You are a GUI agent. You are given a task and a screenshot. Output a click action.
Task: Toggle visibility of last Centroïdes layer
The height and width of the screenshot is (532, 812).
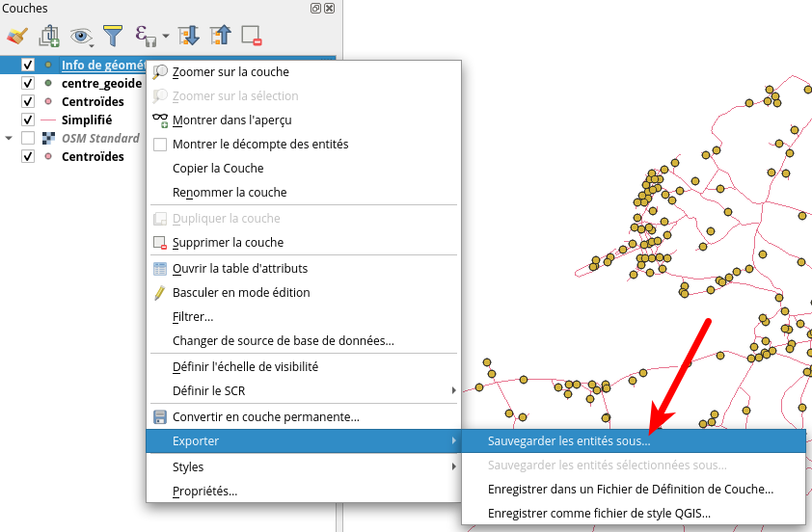pyautogui.click(x=28, y=156)
